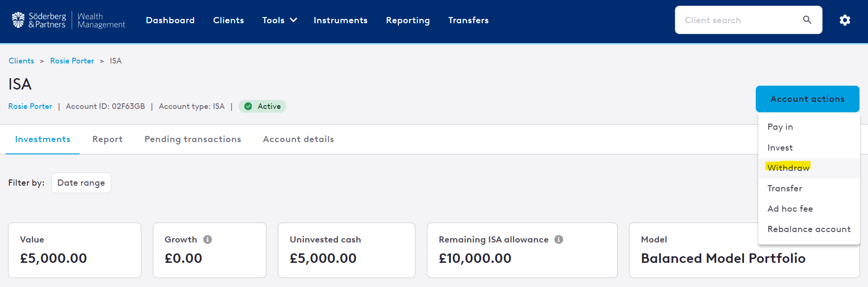Collapse the Account actions menu button
Viewport: 868px width, 287px height.
click(x=807, y=99)
